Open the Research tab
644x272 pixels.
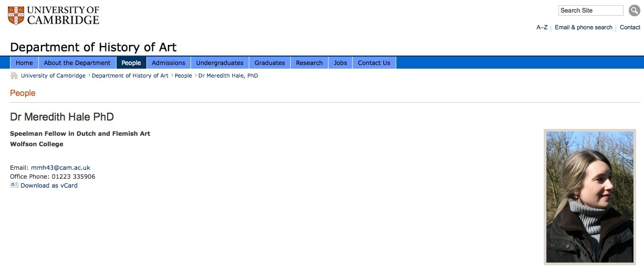tap(309, 63)
